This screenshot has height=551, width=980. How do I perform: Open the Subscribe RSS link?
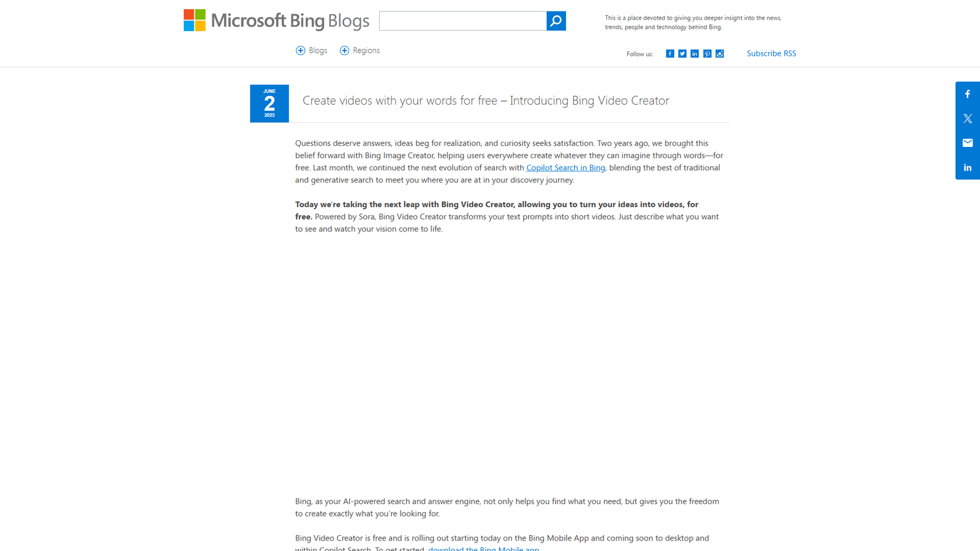click(771, 53)
